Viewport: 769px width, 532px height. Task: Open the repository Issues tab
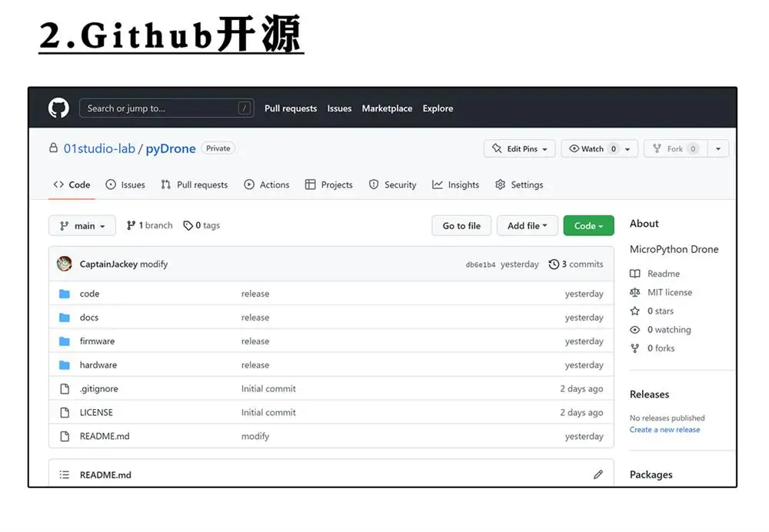click(125, 185)
